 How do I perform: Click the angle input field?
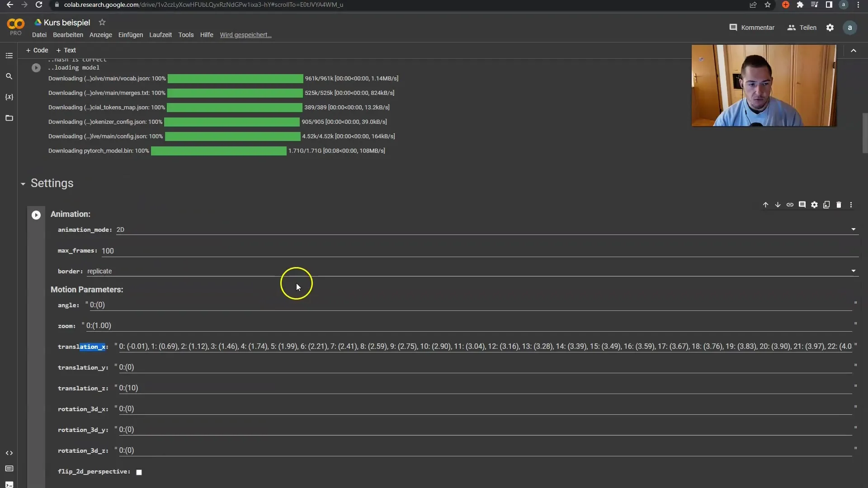[x=471, y=305]
